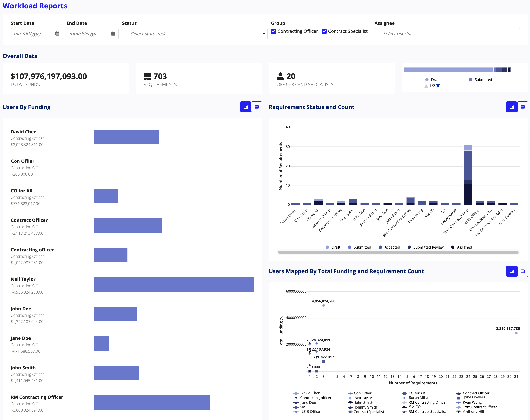The width and height of the screenshot is (530, 420).
Task: Click the horizontal scrollbar under the status chart
Action: click(x=398, y=252)
